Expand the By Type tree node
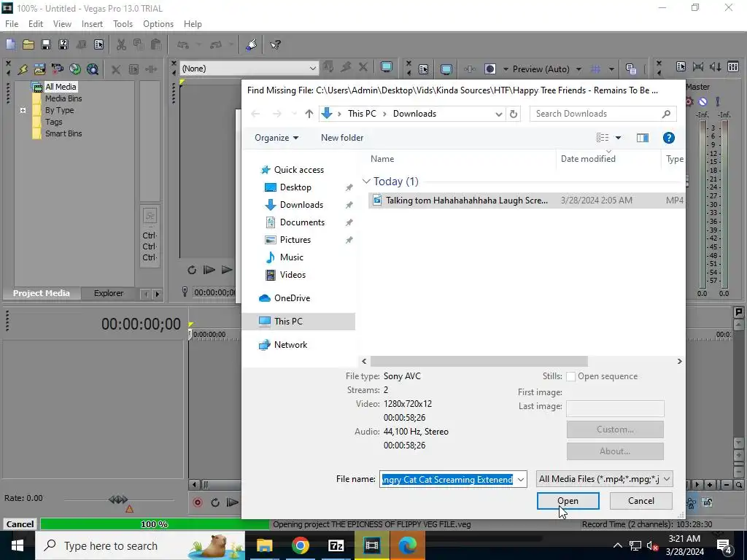 click(x=23, y=110)
